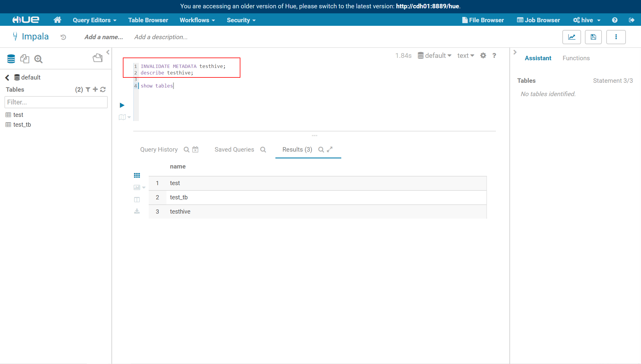Click the plus icon to create table
This screenshot has height=364, width=641.
click(x=95, y=89)
